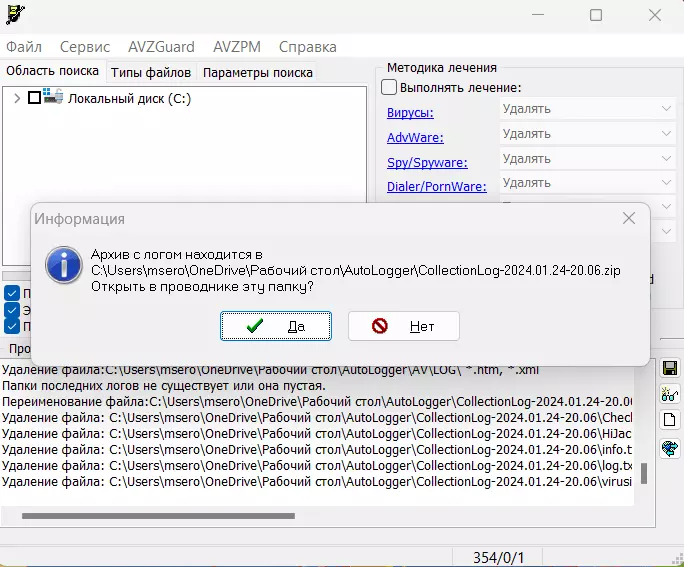Toggle the first checked box below the disk tree
The image size is (684, 567).
[x=12, y=293]
